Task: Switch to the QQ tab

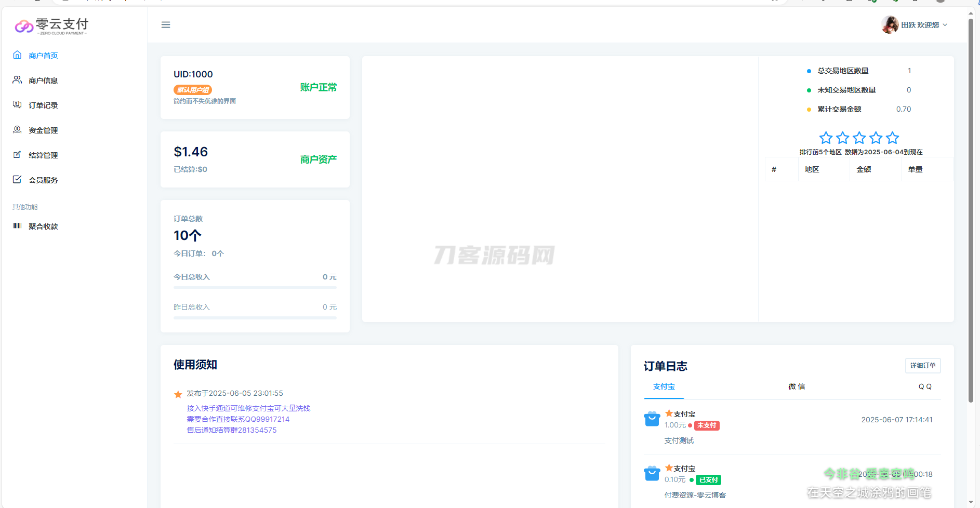Action: click(x=925, y=386)
